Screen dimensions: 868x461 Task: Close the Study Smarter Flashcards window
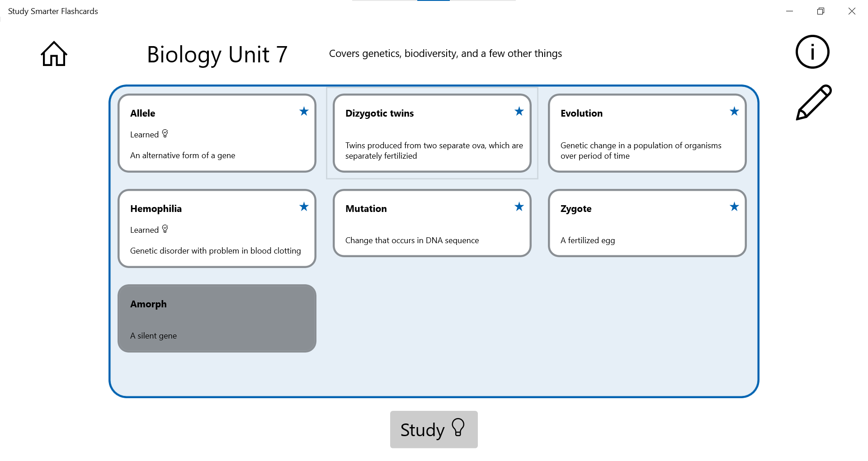(852, 11)
